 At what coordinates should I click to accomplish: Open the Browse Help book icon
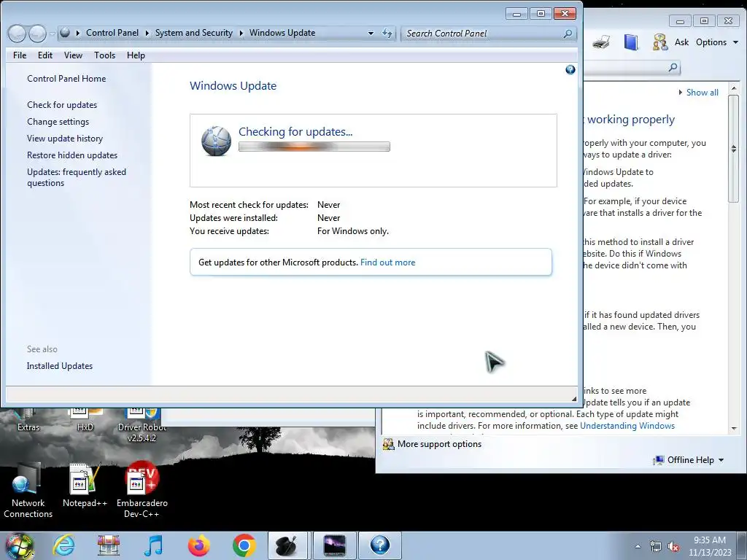(x=631, y=42)
